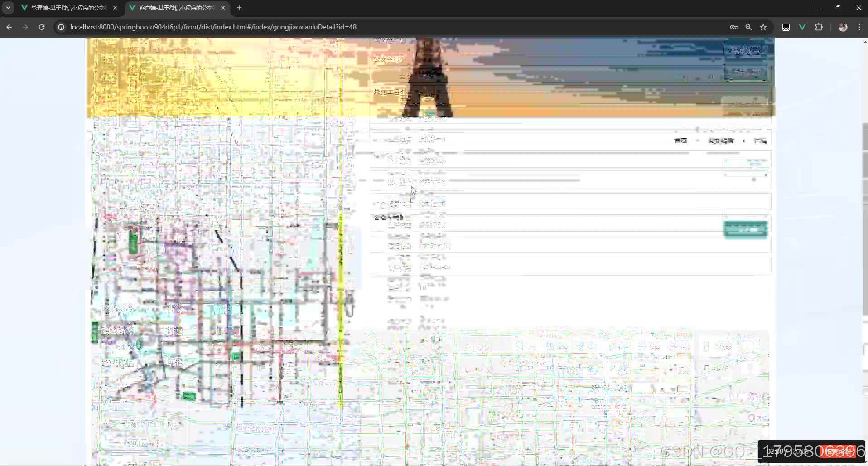The width and height of the screenshot is (868, 466).
Task: Close the 客户端 browser tab
Action: pyautogui.click(x=223, y=8)
